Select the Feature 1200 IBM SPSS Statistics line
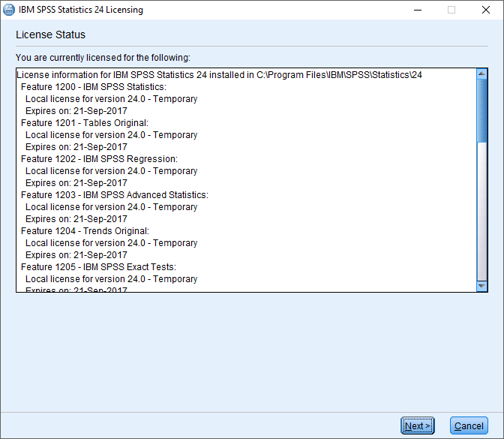 coord(94,87)
